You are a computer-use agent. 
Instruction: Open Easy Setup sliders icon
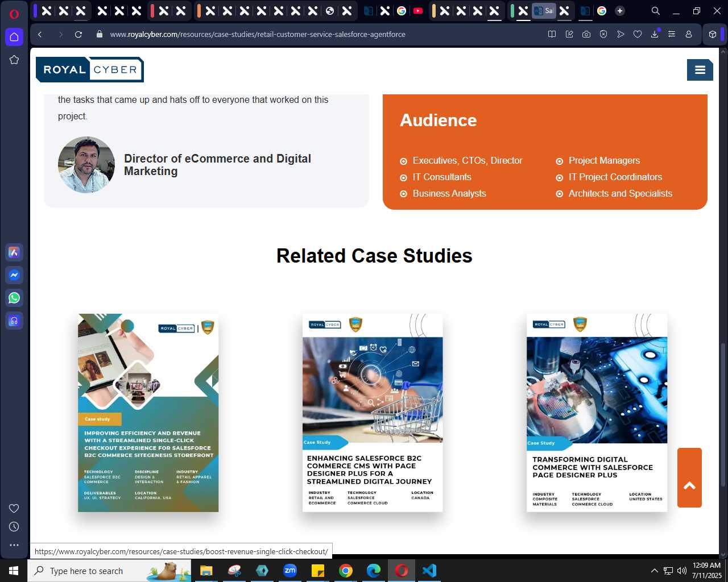[672, 34]
